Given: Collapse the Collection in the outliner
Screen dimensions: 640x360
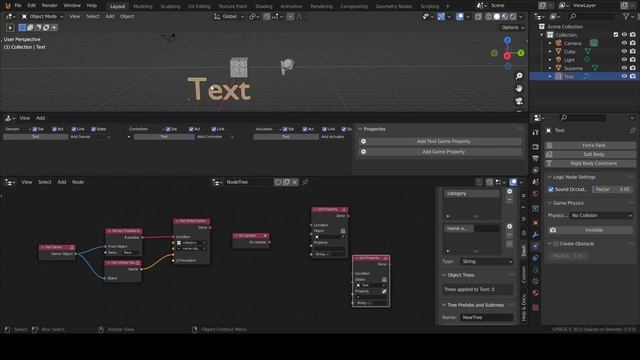Looking at the screenshot, I should point(542,35).
